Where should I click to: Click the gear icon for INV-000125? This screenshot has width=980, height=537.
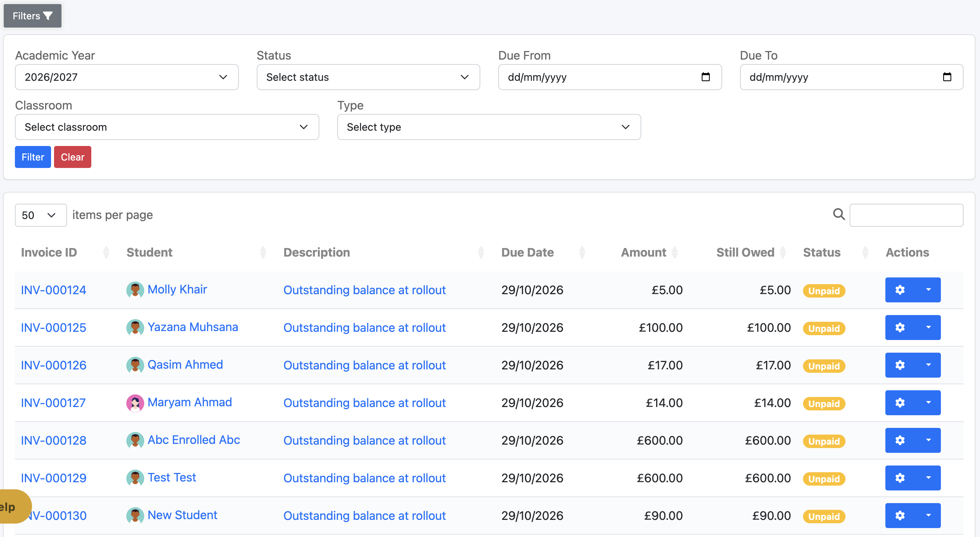[x=900, y=327]
